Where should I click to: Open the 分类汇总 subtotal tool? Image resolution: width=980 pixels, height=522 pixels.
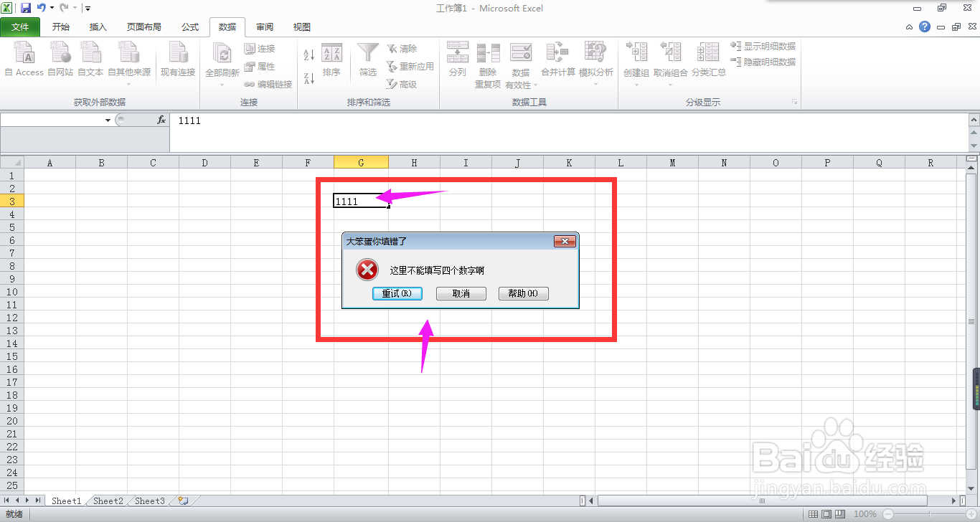click(x=709, y=60)
